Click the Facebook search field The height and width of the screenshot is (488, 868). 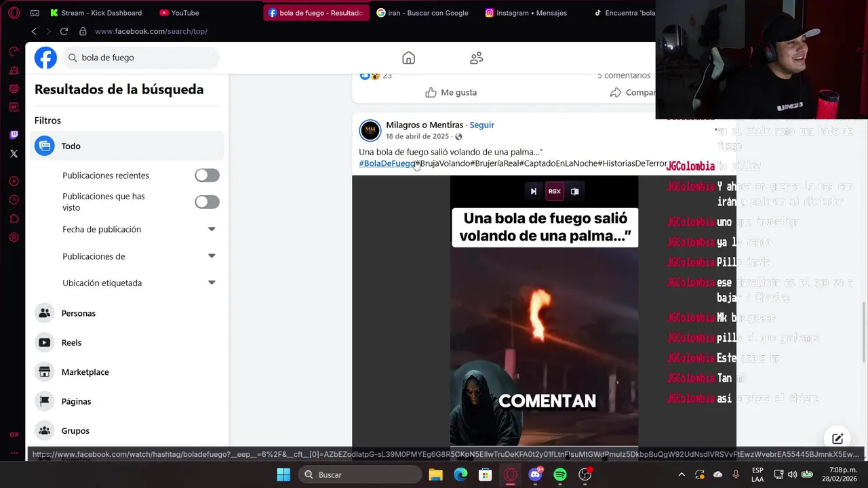point(141,58)
